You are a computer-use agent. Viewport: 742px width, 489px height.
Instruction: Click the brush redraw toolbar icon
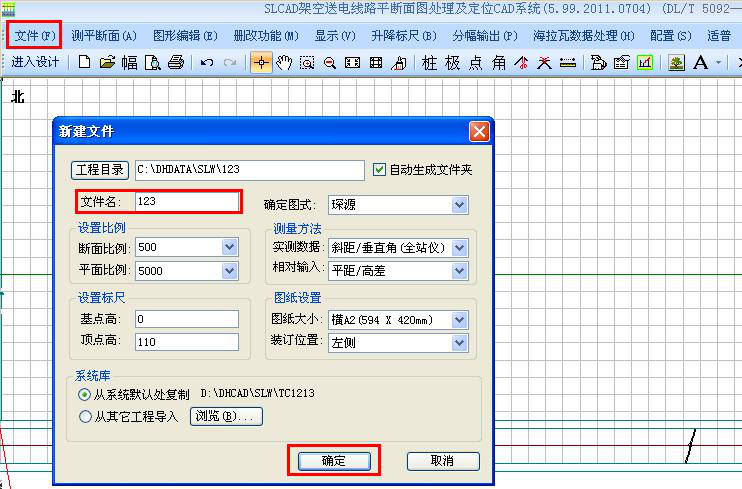398,62
